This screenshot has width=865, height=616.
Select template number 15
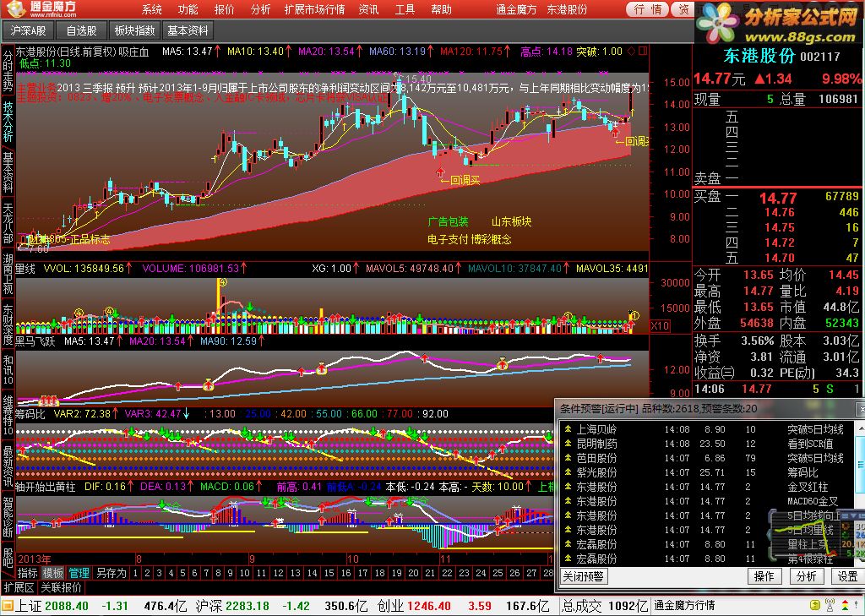tap(329, 573)
